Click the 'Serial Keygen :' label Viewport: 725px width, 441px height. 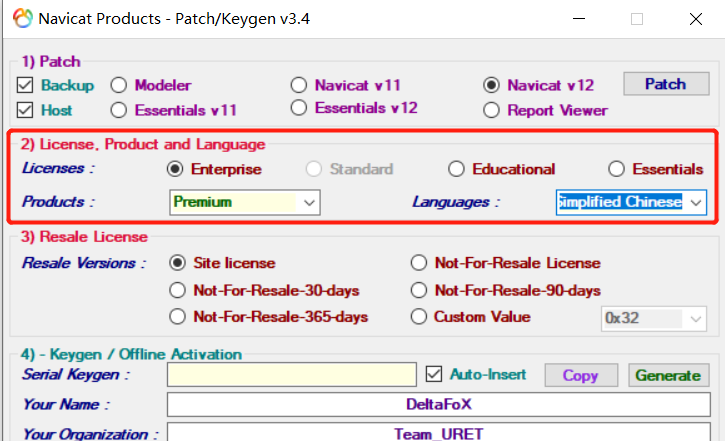(x=76, y=374)
